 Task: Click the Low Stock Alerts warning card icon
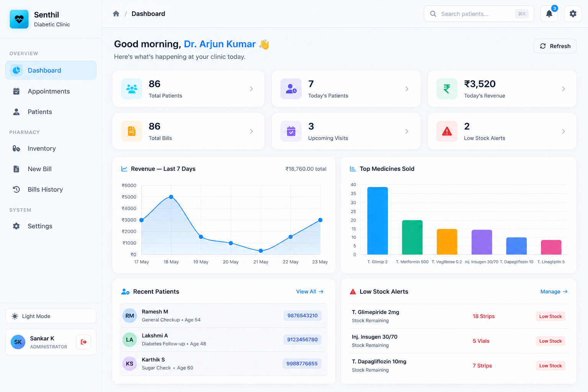[447, 131]
